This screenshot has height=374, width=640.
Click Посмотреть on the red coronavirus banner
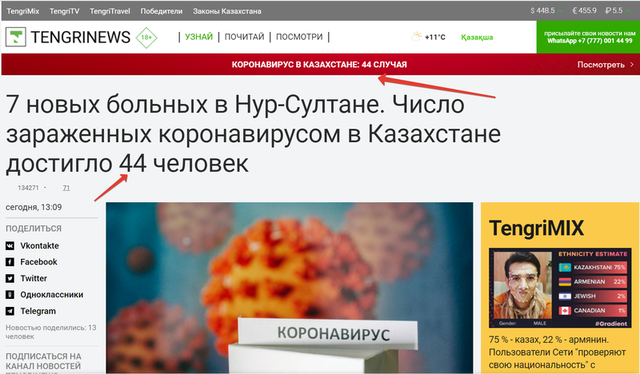(601, 65)
